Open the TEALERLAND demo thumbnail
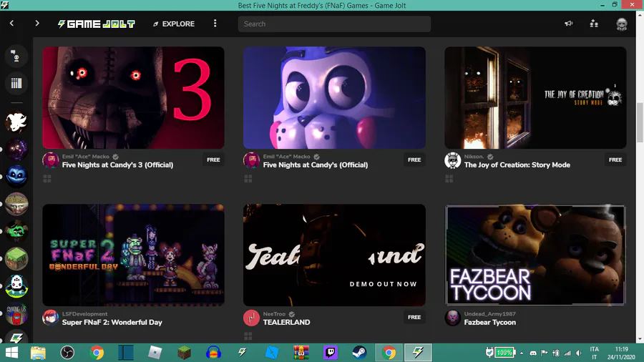Screen dimensions: 644x362 point(334,255)
